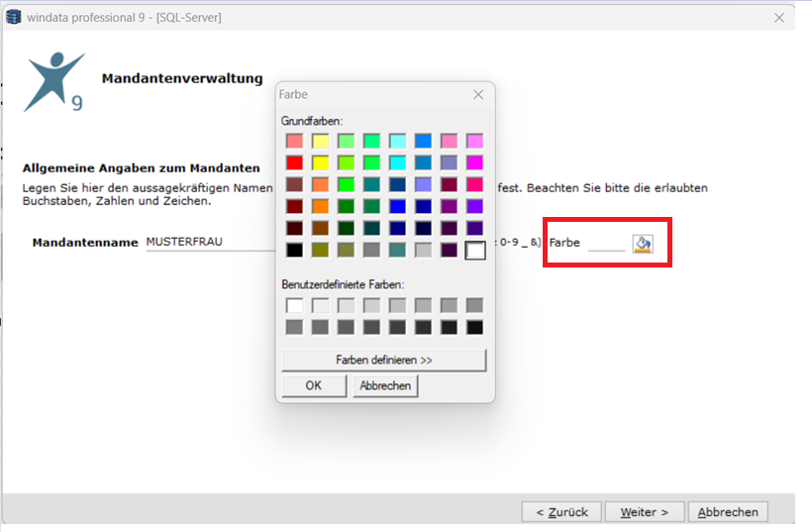
Task: Proceed with the Weiter > button
Action: point(645,512)
